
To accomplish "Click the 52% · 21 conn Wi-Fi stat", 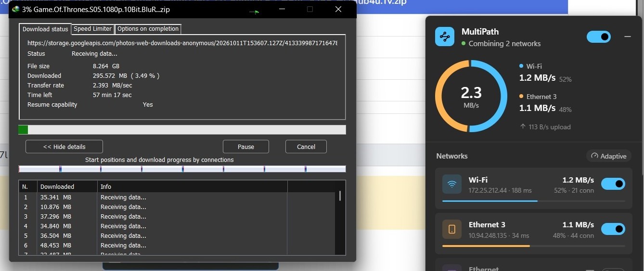I will pyautogui.click(x=574, y=191).
